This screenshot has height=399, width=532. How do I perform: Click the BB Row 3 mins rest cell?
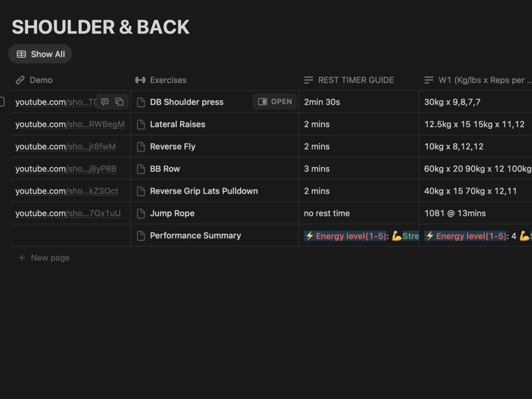tap(359, 169)
